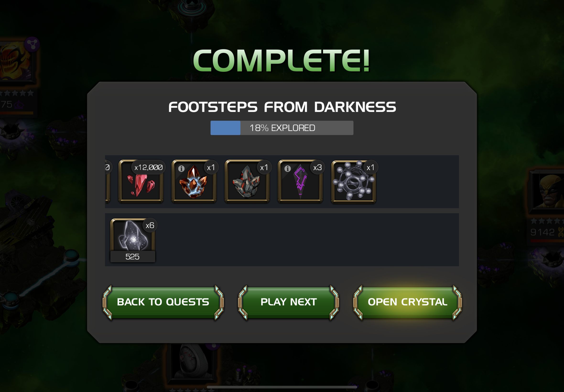Screen dimensions: 564x392
Task: Tap the 18% Explored progress bar
Action: pyautogui.click(x=282, y=128)
